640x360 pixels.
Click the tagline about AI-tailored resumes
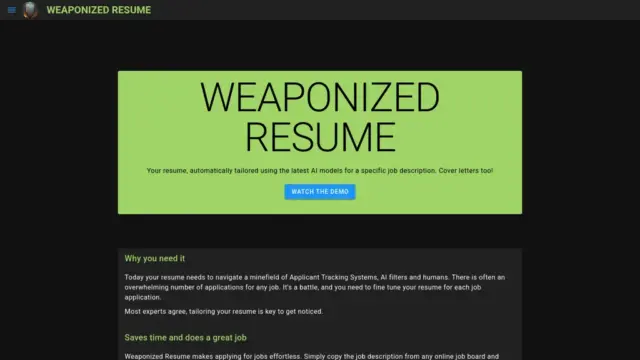(x=320, y=171)
